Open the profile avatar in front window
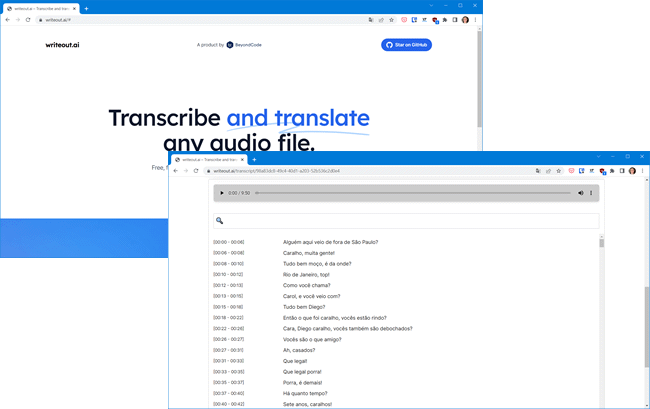 632,171
